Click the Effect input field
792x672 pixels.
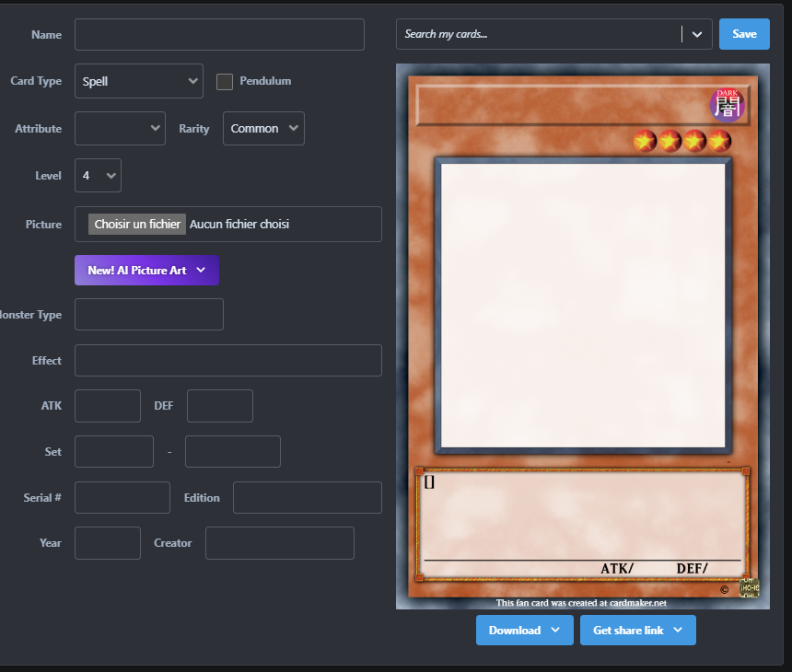(228, 360)
